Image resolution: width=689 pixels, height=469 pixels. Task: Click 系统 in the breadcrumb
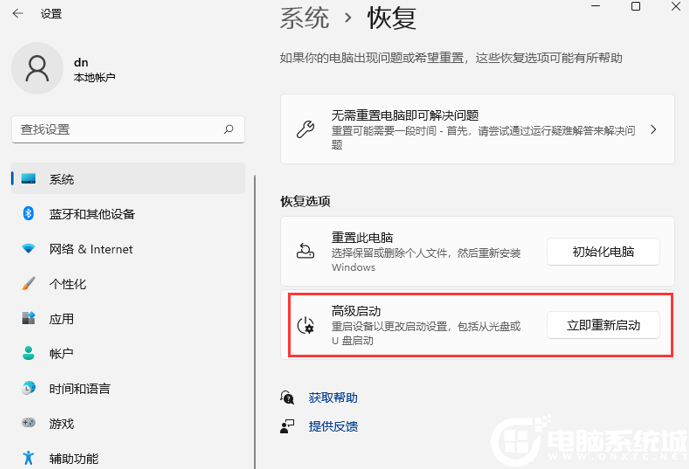[305, 18]
